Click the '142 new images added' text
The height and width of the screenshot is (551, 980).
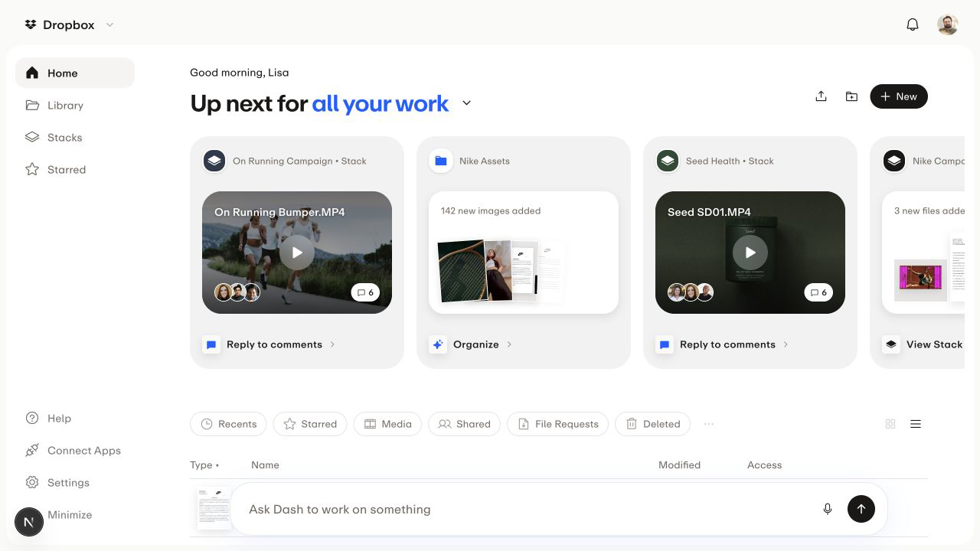click(x=491, y=210)
